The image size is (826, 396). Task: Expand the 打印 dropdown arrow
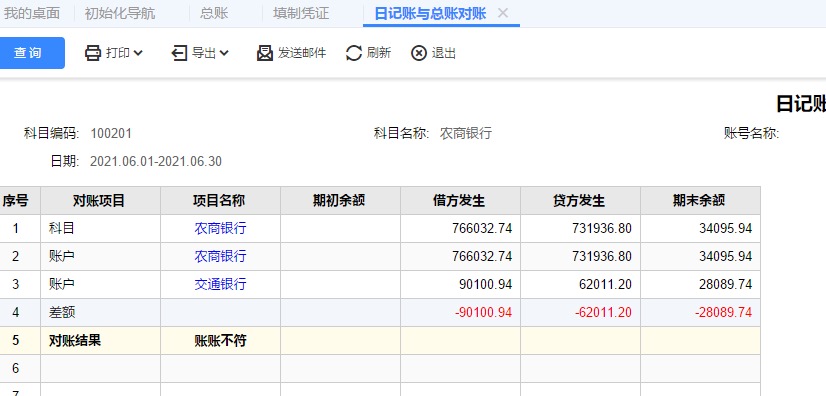(x=138, y=53)
